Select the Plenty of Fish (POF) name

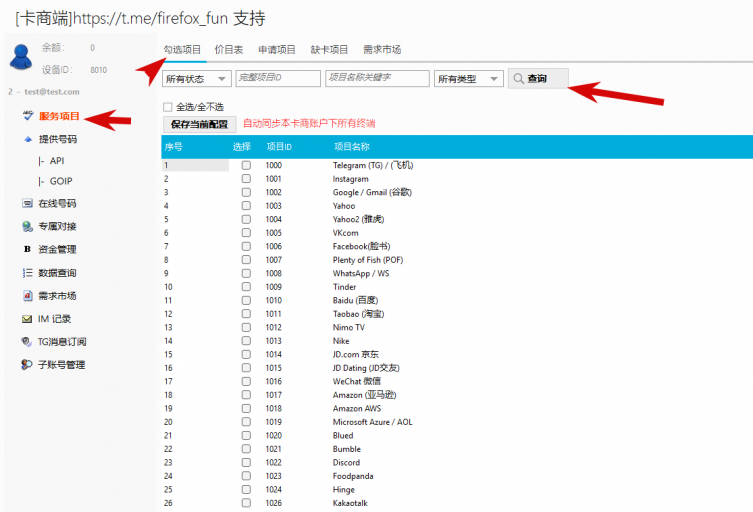[x=368, y=260]
